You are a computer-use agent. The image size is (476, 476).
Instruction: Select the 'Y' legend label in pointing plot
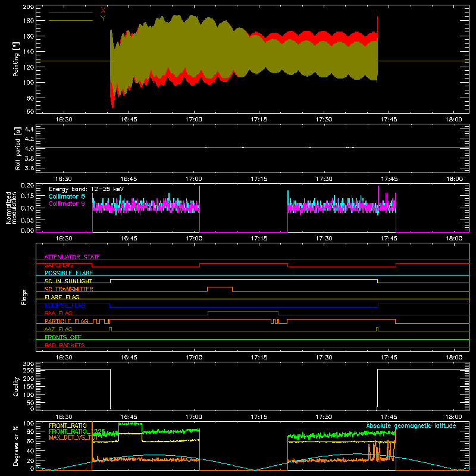[103, 18]
